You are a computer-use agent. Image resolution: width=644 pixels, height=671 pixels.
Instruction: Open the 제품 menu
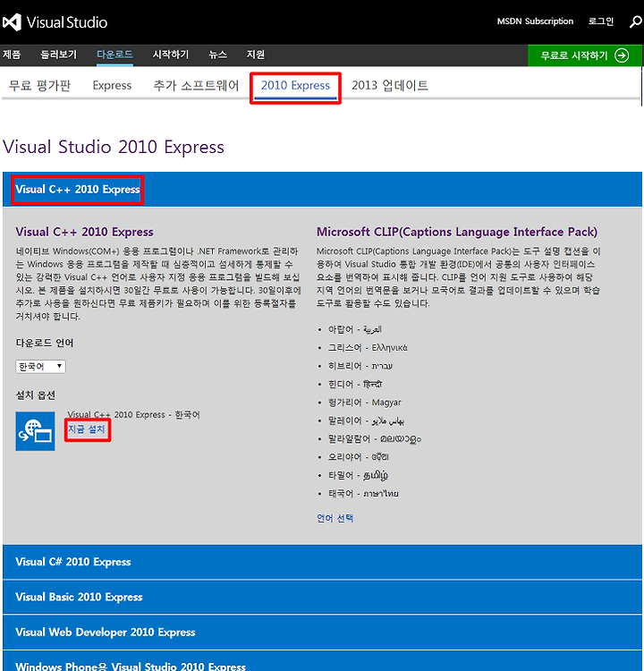pos(12,55)
